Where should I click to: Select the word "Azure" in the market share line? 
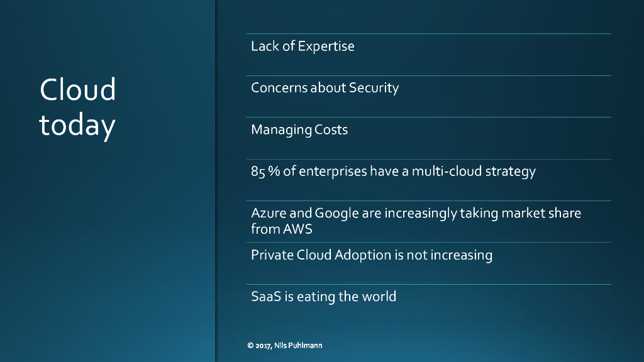[x=268, y=213]
